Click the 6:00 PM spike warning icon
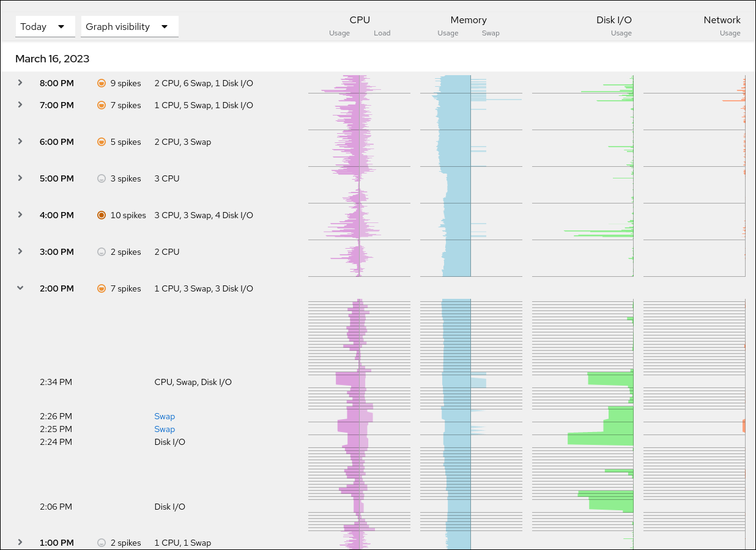The height and width of the screenshot is (550, 756). pos(102,142)
